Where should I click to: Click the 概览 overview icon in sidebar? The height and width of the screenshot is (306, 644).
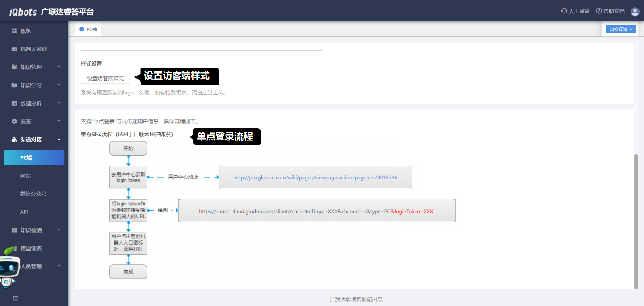tap(14, 31)
